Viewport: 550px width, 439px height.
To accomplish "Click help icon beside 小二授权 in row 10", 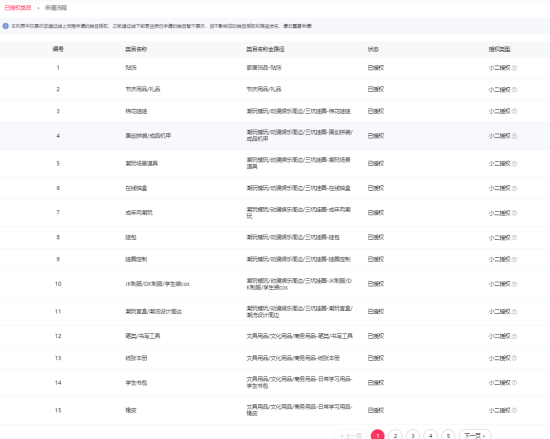I will pos(514,284).
